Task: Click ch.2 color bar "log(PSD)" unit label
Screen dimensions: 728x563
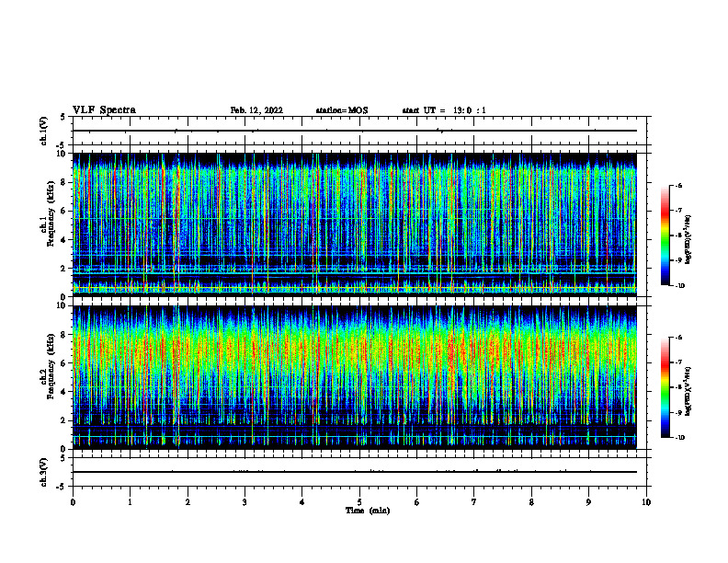Action: (x=688, y=392)
